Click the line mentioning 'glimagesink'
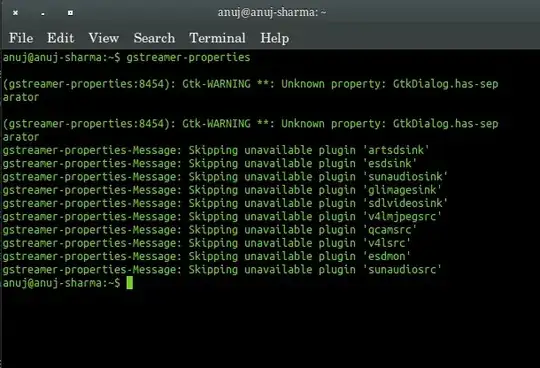 click(x=222, y=190)
